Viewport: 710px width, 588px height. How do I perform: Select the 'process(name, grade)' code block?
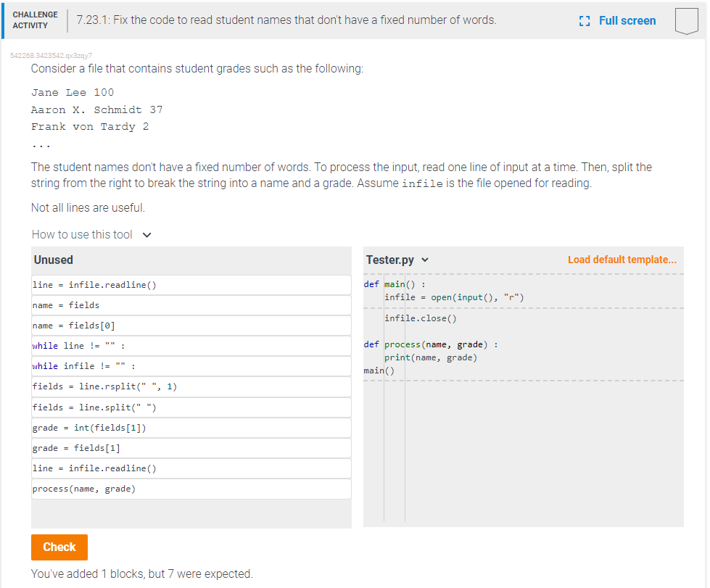click(190, 489)
